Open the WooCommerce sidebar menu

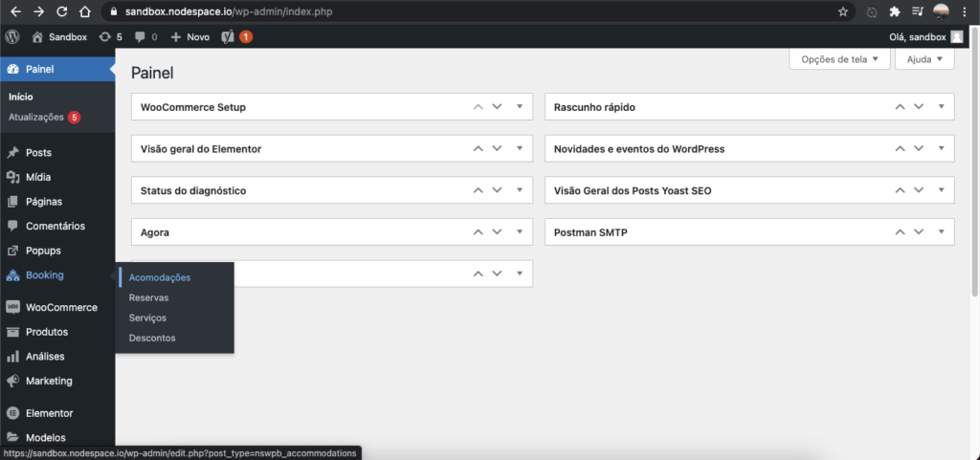coord(60,308)
